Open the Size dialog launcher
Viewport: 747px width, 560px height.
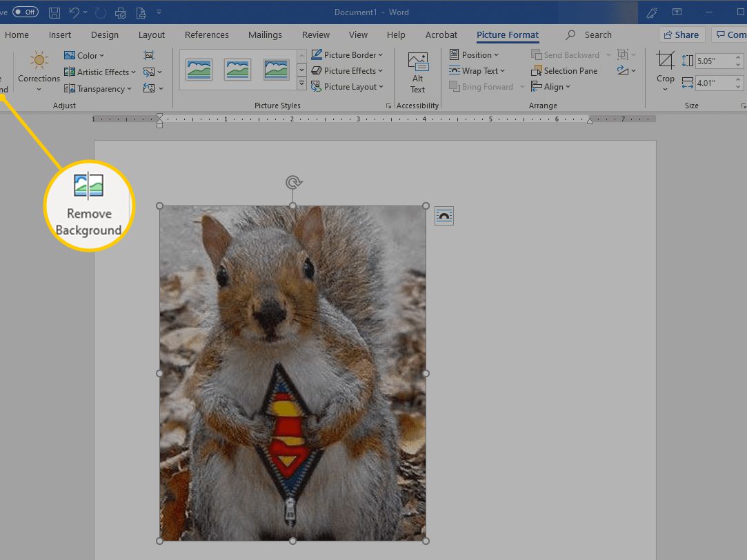[743, 106]
